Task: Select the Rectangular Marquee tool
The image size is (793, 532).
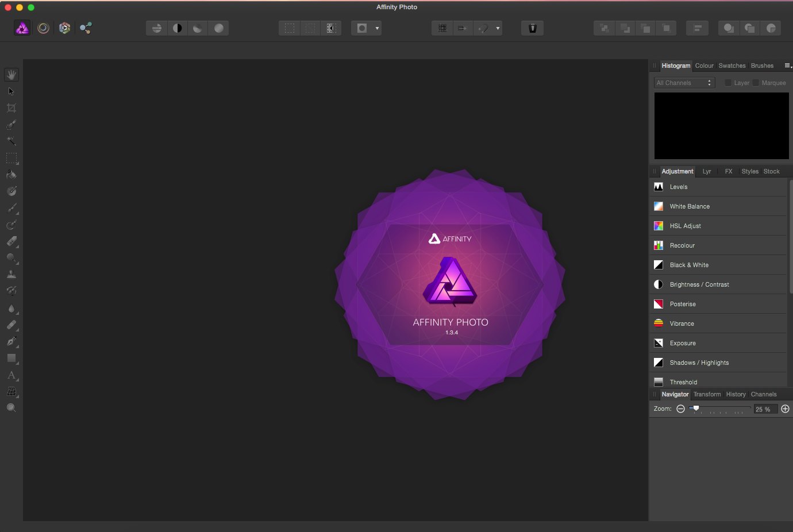Action: pyautogui.click(x=11, y=158)
